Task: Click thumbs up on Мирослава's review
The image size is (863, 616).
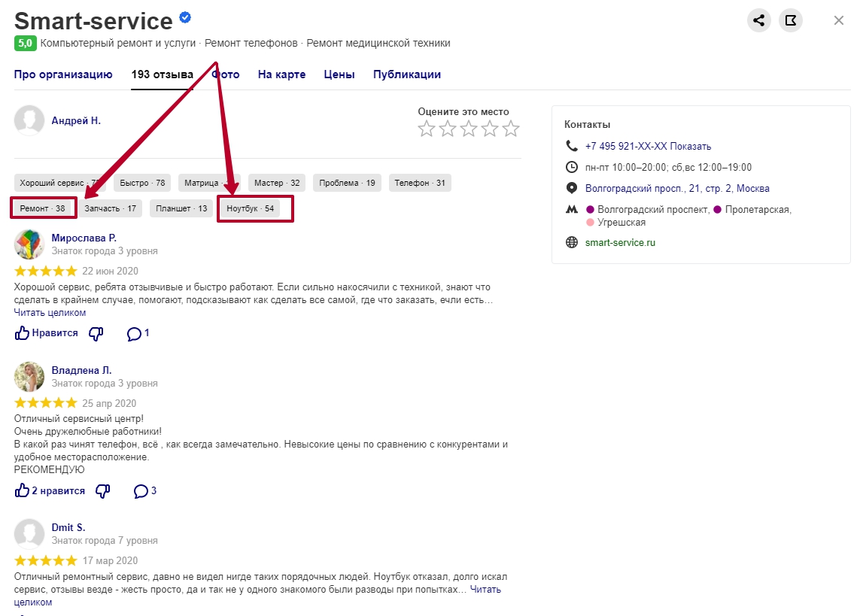Action: pyautogui.click(x=47, y=333)
